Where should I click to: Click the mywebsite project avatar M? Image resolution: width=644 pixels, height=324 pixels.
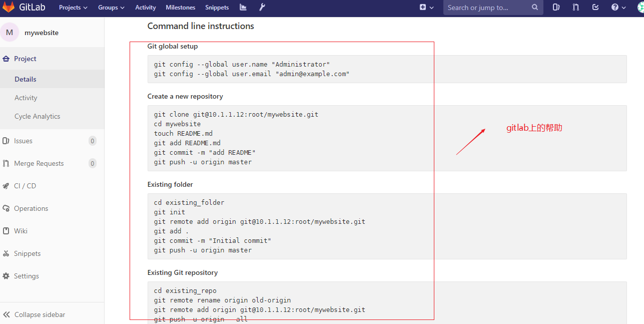pos(10,33)
